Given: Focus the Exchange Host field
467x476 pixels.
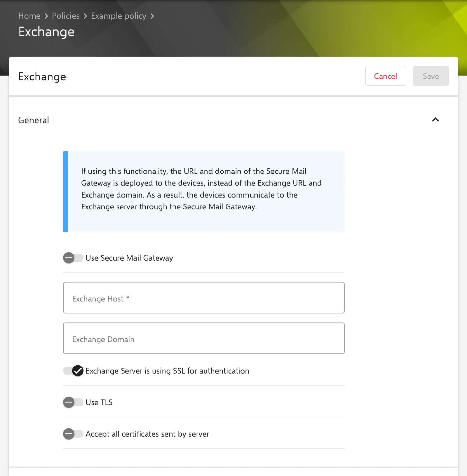Looking at the screenshot, I should click(204, 298).
